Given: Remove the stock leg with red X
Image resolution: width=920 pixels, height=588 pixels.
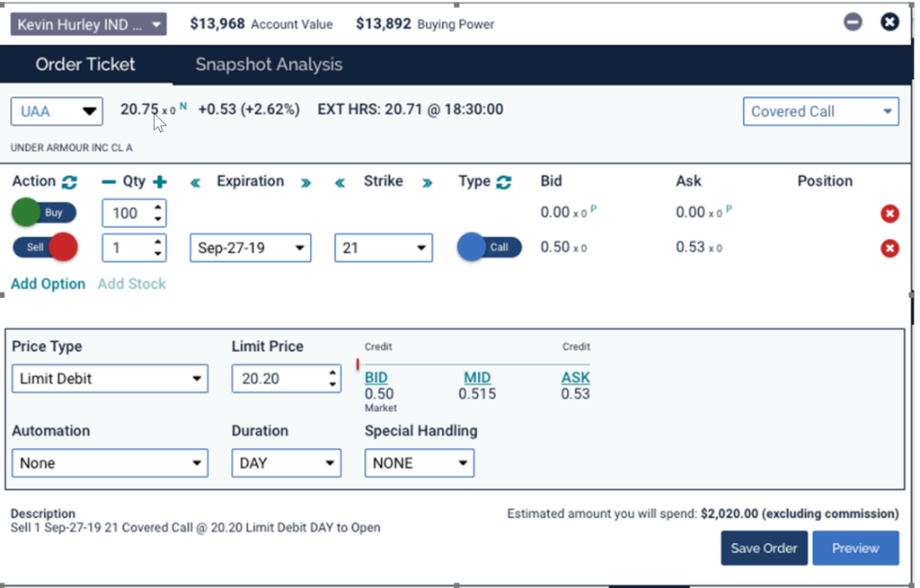Looking at the screenshot, I should pyautogui.click(x=889, y=214).
